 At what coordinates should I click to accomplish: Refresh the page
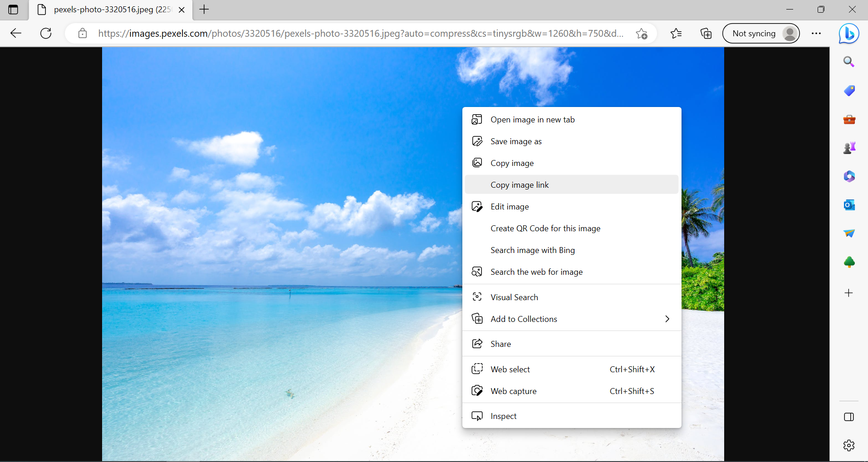46,34
